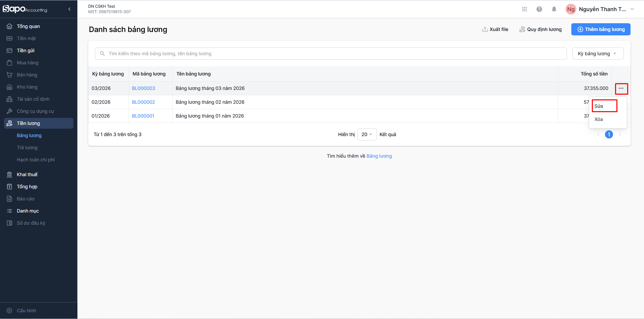Open Cấu hình settings gear
The width and height of the screenshot is (644, 319).
tap(9, 311)
